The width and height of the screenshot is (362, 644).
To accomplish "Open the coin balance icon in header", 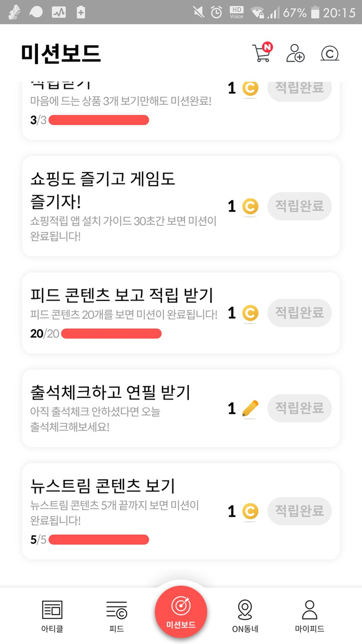I will pyautogui.click(x=329, y=53).
